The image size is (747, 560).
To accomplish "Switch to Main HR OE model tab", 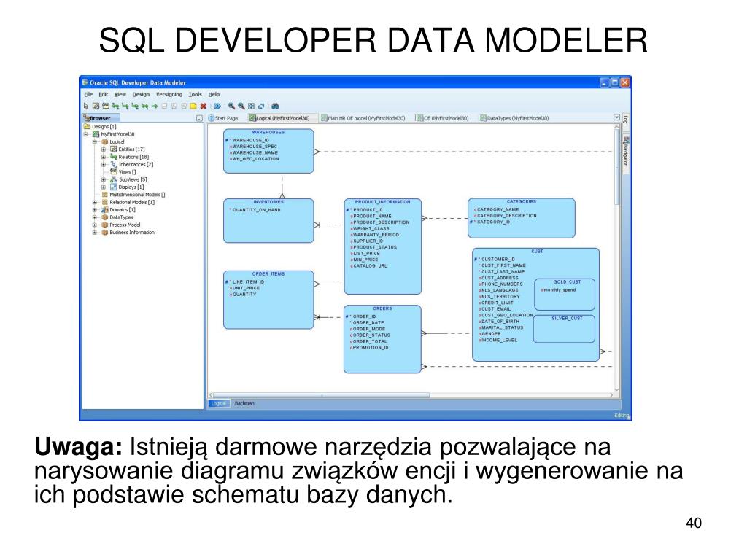I will click(x=363, y=118).
